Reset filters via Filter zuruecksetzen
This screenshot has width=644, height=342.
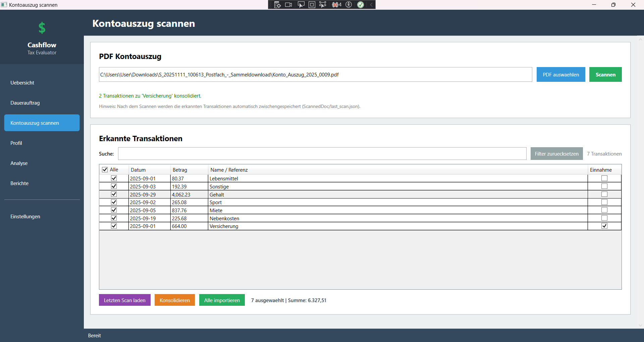coord(556,154)
